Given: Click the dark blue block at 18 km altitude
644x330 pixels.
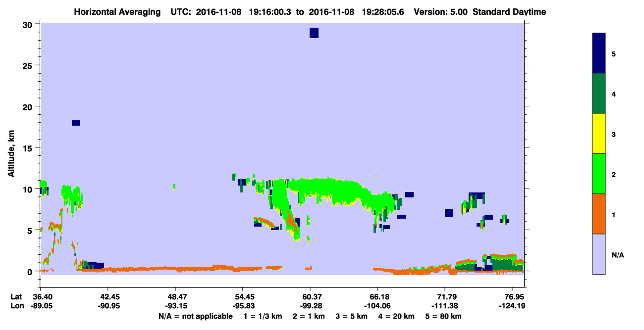Looking at the screenshot, I should click(x=76, y=123).
